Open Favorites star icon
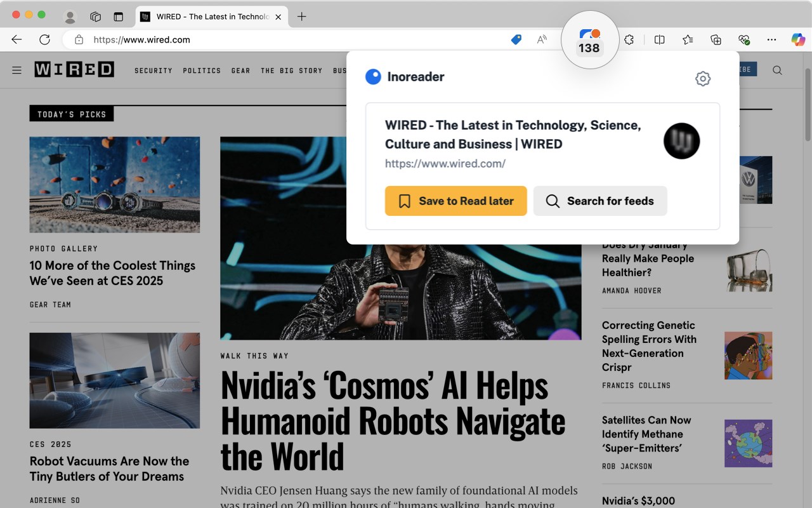Viewport: 812px width, 508px height. pyautogui.click(x=688, y=39)
